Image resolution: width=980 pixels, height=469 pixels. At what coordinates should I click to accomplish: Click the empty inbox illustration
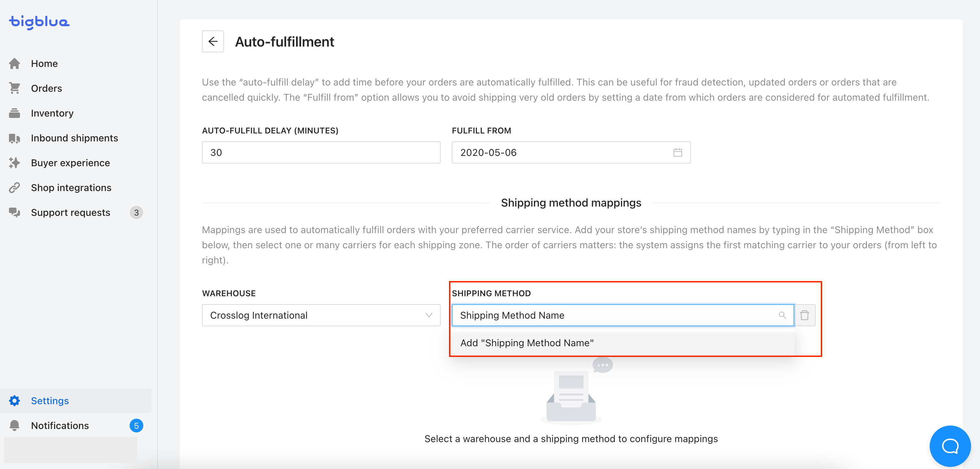point(576,391)
